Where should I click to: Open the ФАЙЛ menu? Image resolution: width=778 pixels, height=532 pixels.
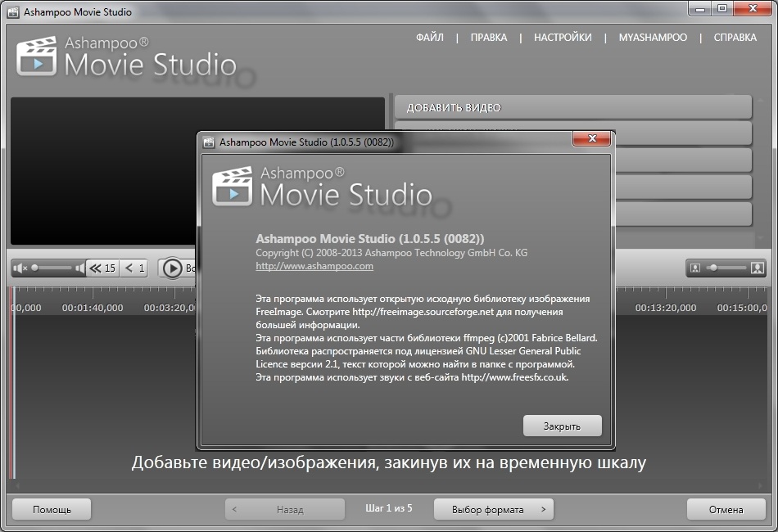pyautogui.click(x=430, y=38)
